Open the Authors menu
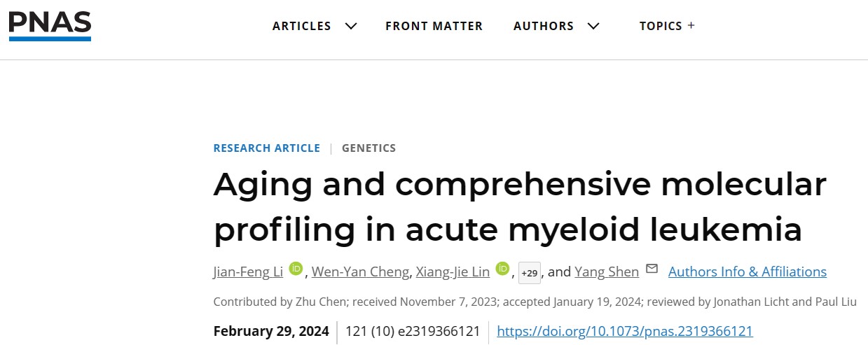 pyautogui.click(x=544, y=26)
